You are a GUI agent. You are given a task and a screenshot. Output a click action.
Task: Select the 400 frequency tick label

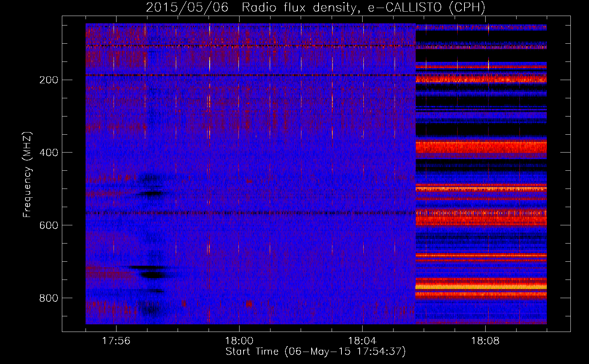[x=49, y=153]
